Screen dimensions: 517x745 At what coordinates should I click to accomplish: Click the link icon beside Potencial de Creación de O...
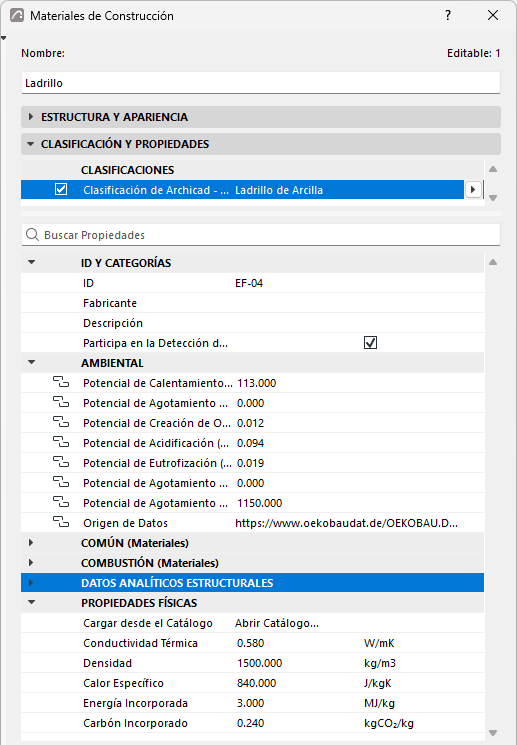click(61, 422)
